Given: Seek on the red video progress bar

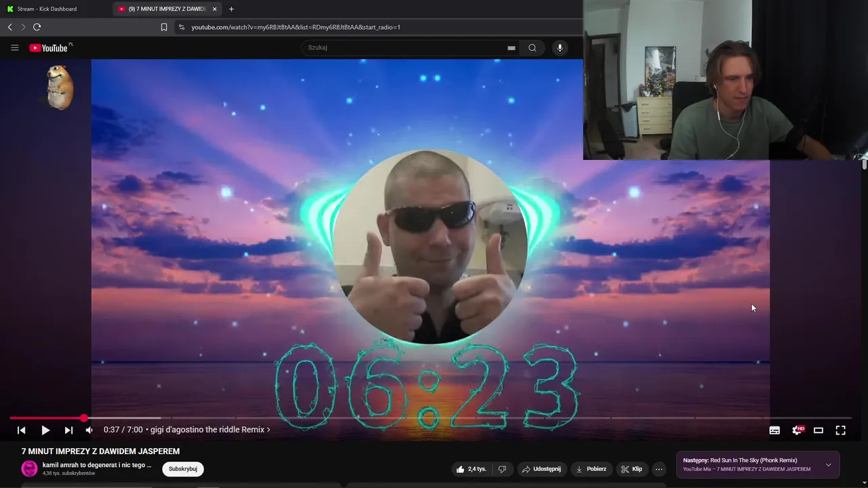Looking at the screenshot, I should (x=46, y=418).
